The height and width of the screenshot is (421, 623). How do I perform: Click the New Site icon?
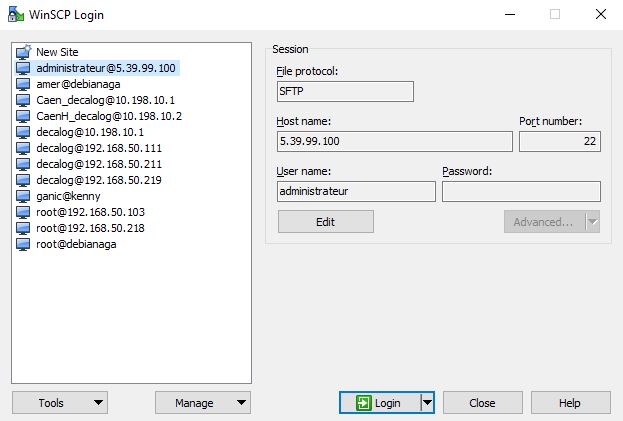[x=24, y=52]
